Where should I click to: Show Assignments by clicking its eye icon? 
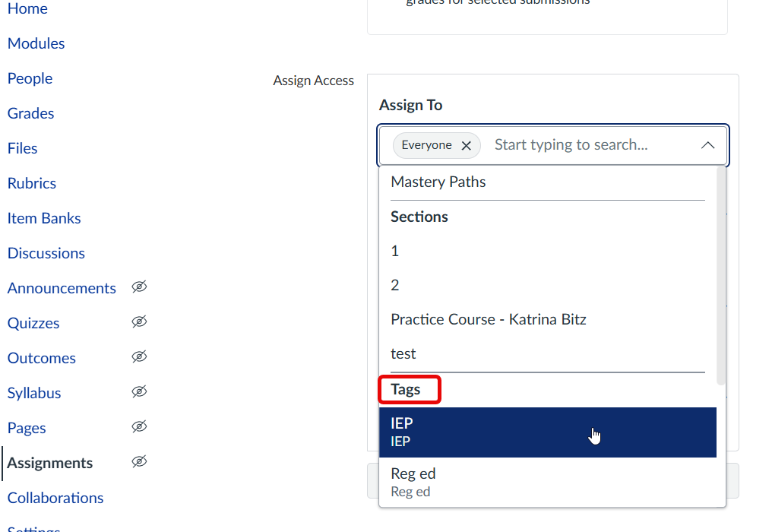[x=139, y=461]
